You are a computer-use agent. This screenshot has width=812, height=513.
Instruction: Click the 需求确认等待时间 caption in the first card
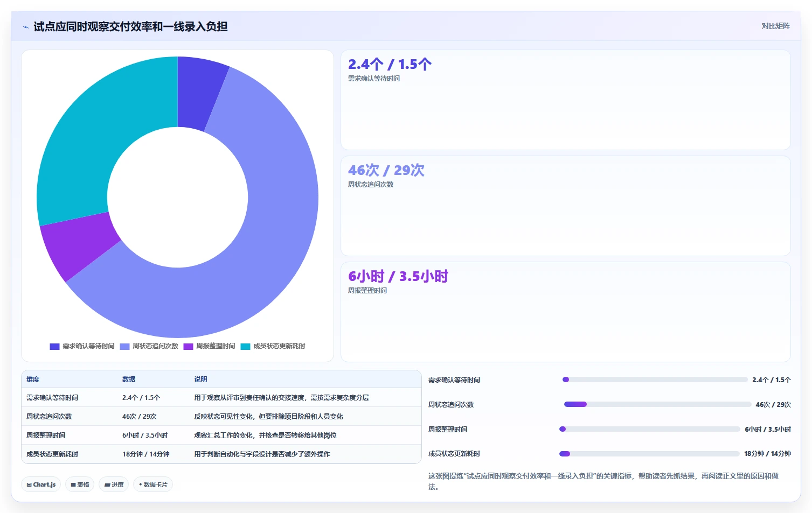(374, 79)
